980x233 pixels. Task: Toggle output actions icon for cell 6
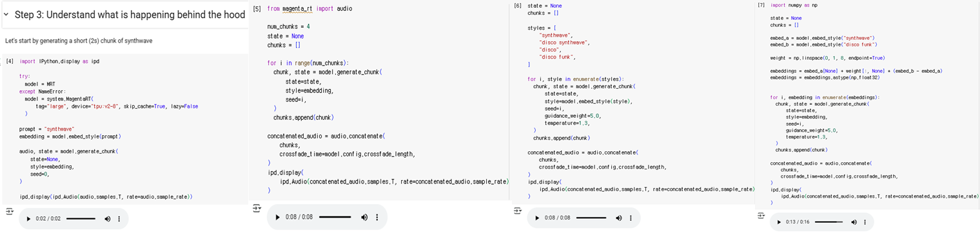(x=517, y=210)
